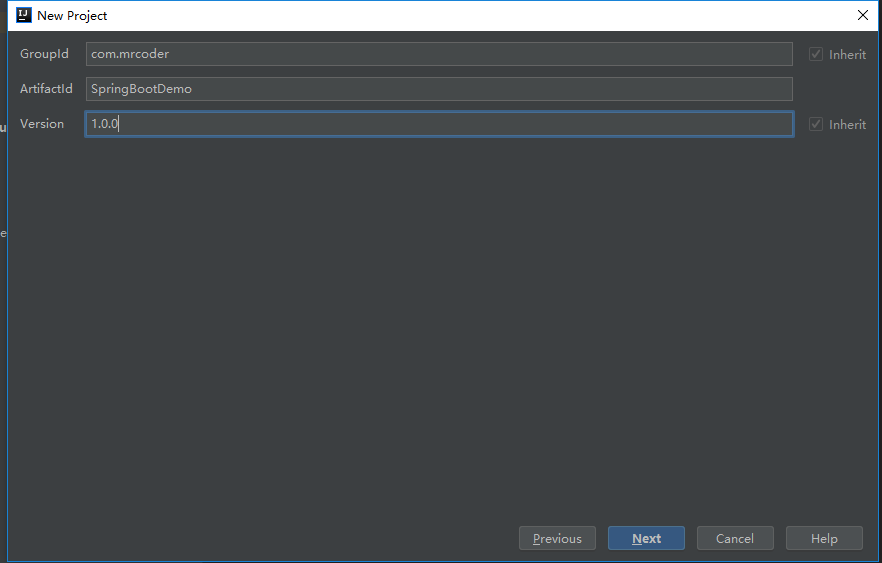
Task: Toggle the Inherit checkbox next to GroupId
Action: [x=816, y=54]
